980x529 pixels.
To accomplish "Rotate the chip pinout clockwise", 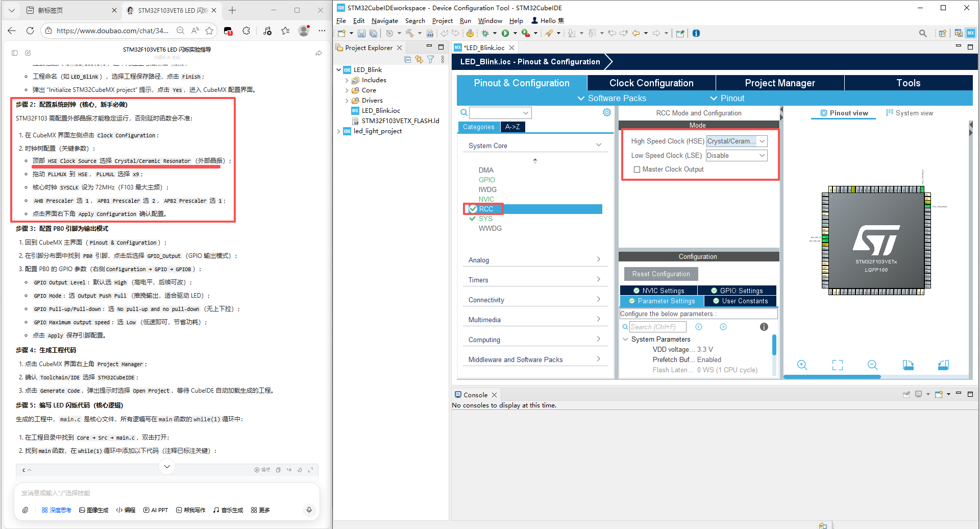I will [x=908, y=365].
